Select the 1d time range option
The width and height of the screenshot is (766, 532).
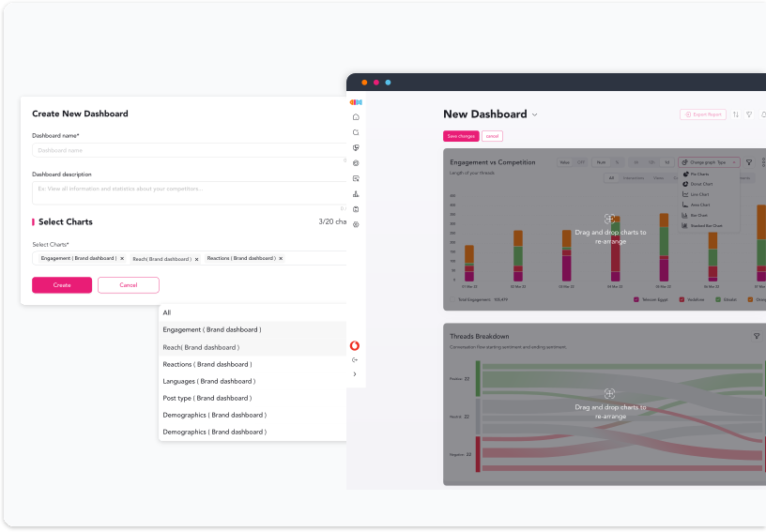coord(666,162)
